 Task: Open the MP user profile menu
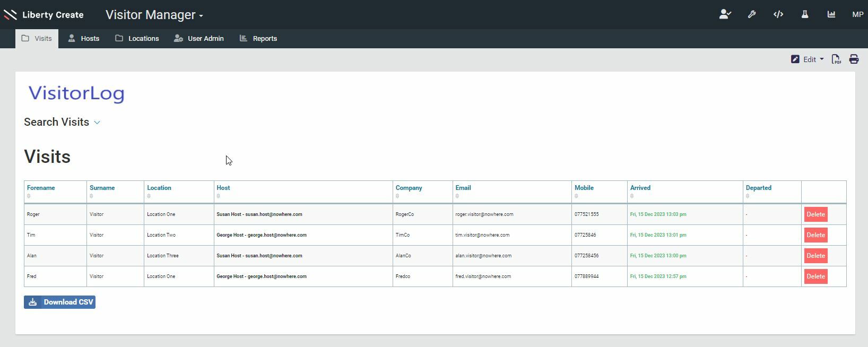tap(857, 15)
